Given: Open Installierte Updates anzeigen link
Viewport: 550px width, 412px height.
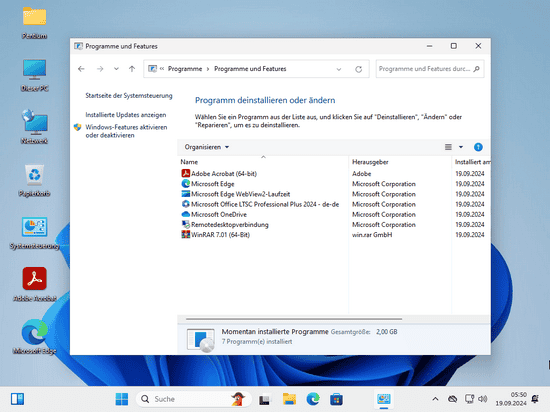Looking at the screenshot, I should click(x=126, y=115).
